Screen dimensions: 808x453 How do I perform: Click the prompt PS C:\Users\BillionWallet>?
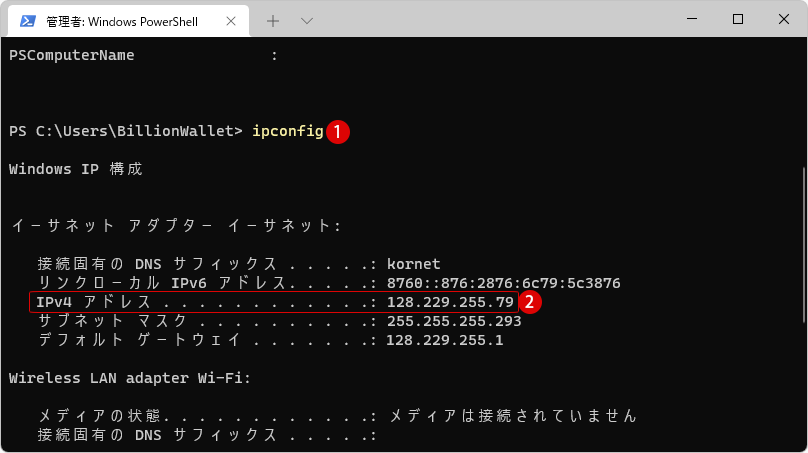coord(126,131)
